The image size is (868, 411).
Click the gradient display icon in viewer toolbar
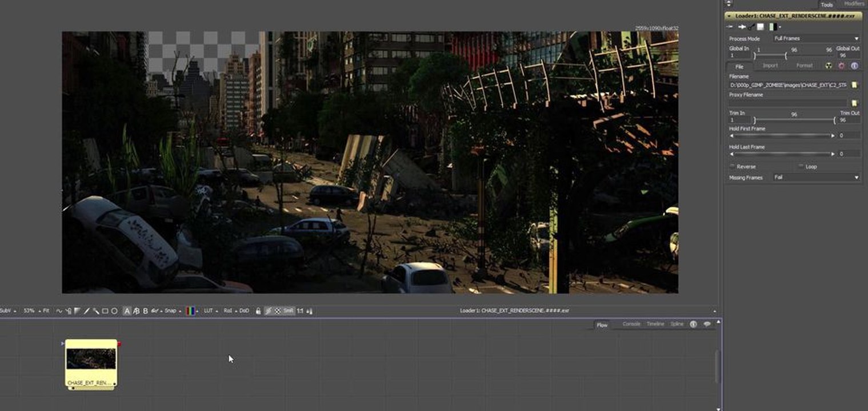[78, 311]
